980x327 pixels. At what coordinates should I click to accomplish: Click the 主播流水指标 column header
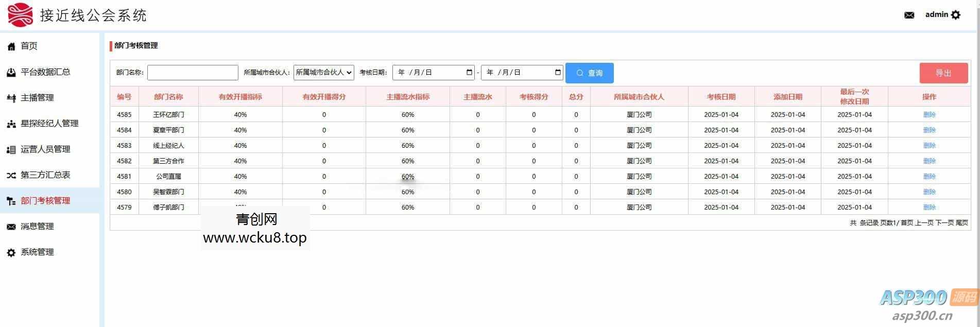(408, 97)
